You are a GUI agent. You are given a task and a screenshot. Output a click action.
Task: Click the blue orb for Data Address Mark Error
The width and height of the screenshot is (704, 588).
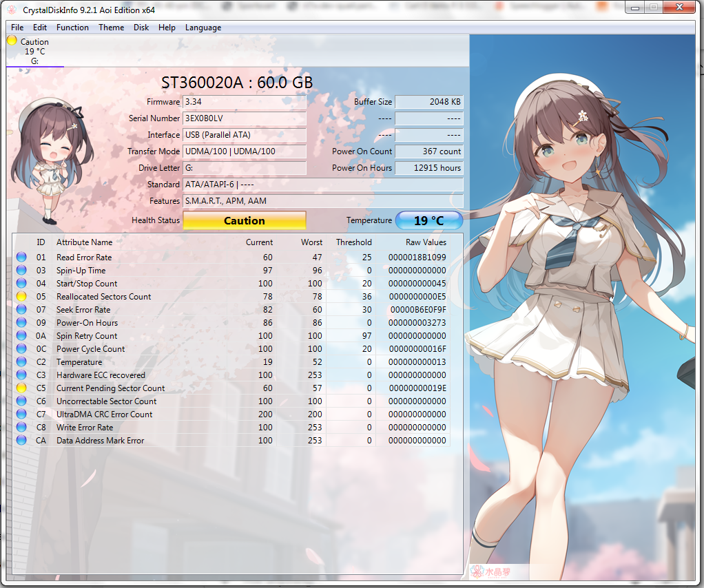21,441
